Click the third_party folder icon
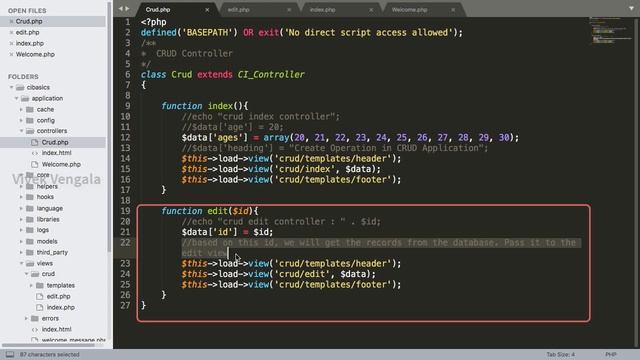The height and width of the screenshot is (360, 640). [30, 252]
